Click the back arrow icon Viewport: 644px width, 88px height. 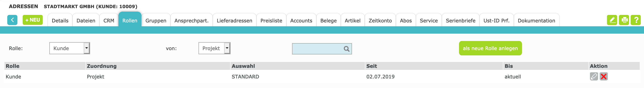pyautogui.click(x=12, y=20)
